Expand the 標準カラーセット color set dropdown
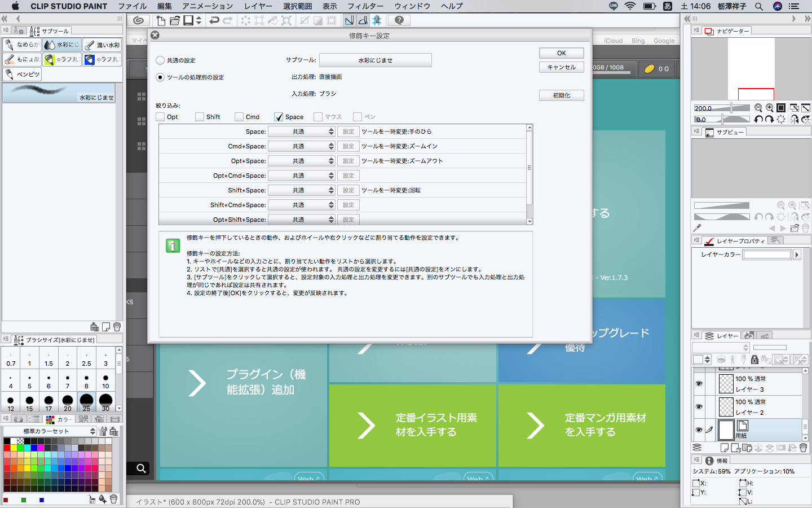The width and height of the screenshot is (812, 508). point(92,431)
